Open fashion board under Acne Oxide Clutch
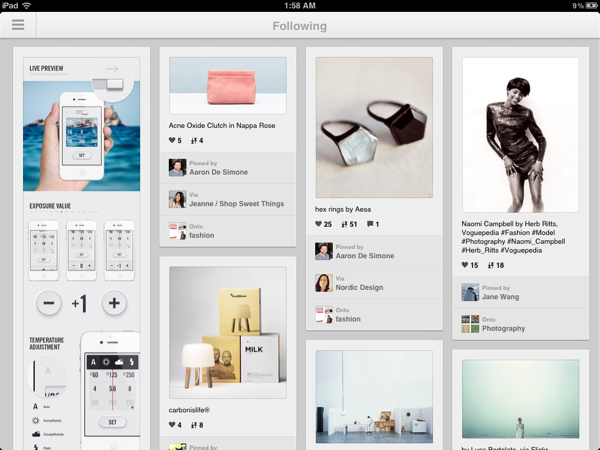The width and height of the screenshot is (600, 450). [202, 236]
